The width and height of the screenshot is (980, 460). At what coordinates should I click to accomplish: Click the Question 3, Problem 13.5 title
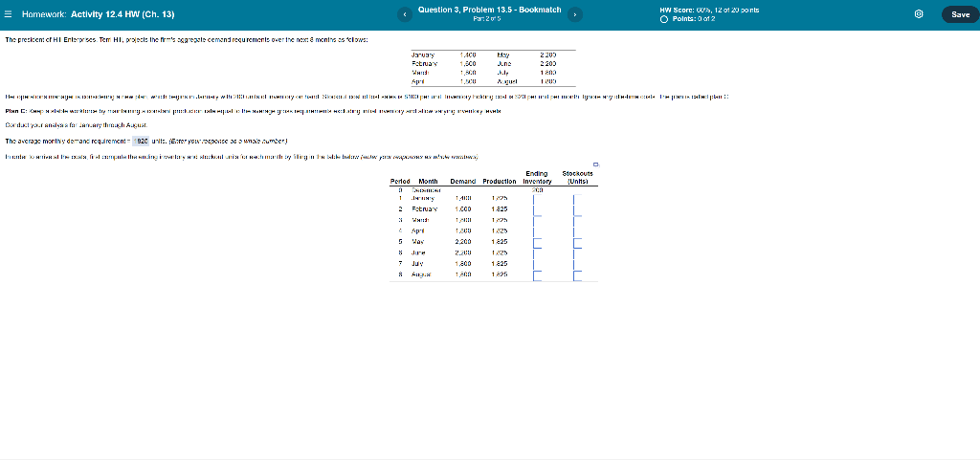click(x=489, y=10)
